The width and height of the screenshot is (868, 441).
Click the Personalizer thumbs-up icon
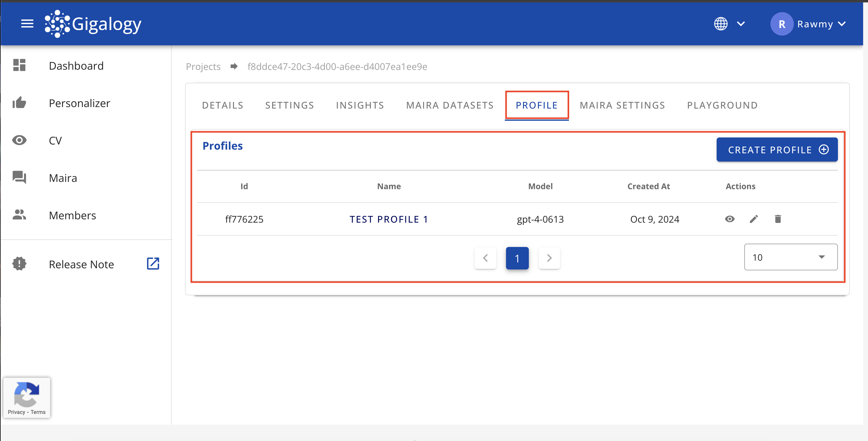click(20, 103)
